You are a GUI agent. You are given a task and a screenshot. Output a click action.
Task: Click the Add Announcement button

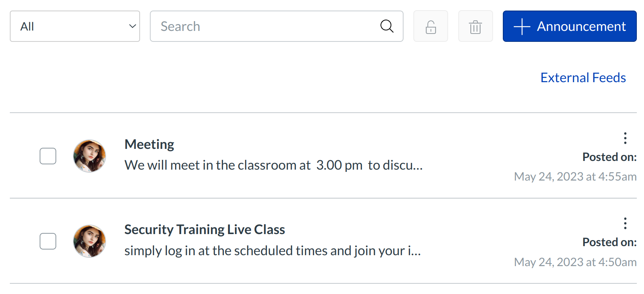[569, 26]
